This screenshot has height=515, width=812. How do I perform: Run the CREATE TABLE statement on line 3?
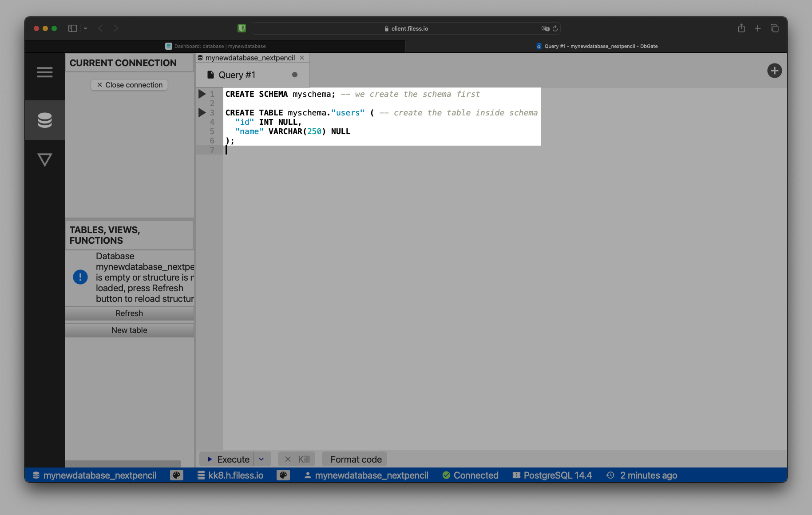202,113
